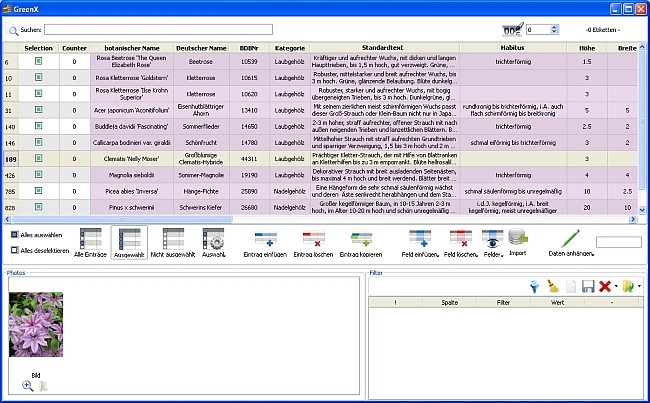Delete the filter with the red X
Image resolution: width=650 pixels, height=403 pixels.
click(x=605, y=286)
